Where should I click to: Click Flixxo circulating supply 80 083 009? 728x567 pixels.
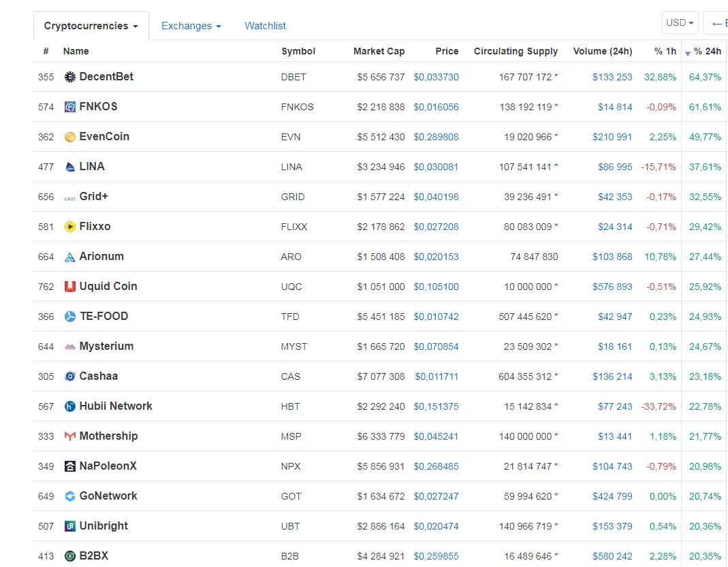pyautogui.click(x=528, y=227)
